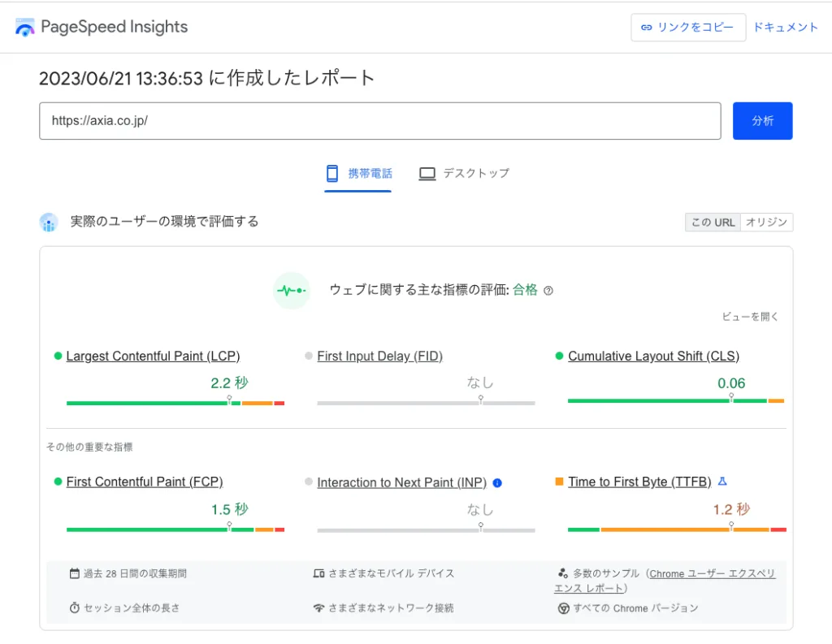The height and width of the screenshot is (644, 832).
Task: Click the desktop laptop icon
Action: [427, 174]
